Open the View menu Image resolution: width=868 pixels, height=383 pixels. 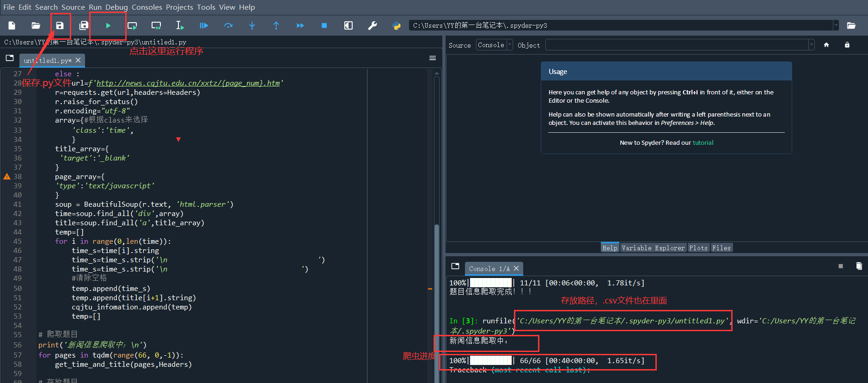tap(227, 7)
